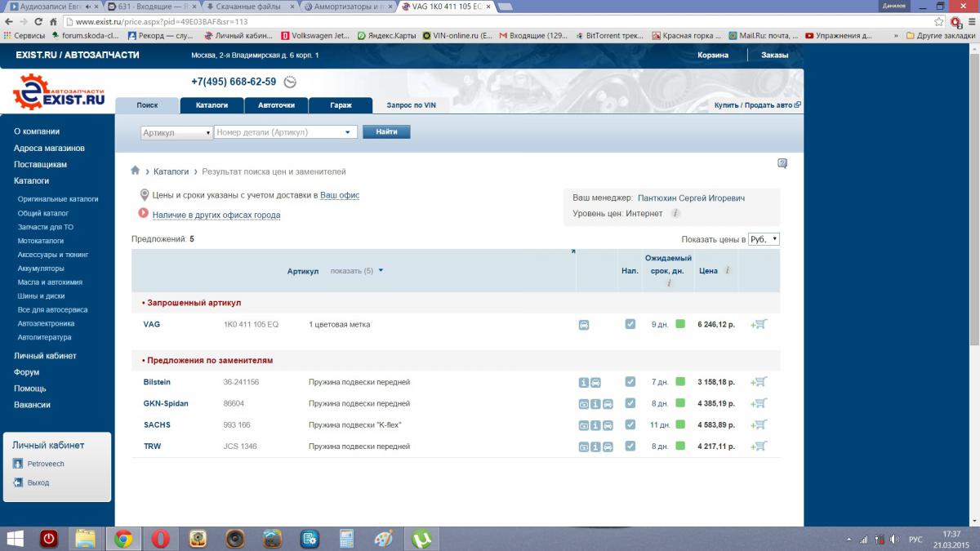This screenshot has height=551, width=980.
Task: Toggle the availability checkbox in the Bilstein row
Action: (630, 382)
